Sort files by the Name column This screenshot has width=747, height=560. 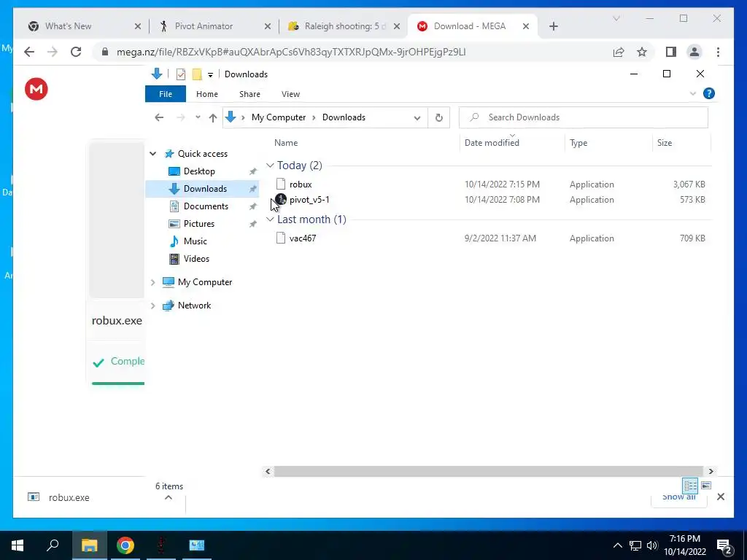pos(286,143)
